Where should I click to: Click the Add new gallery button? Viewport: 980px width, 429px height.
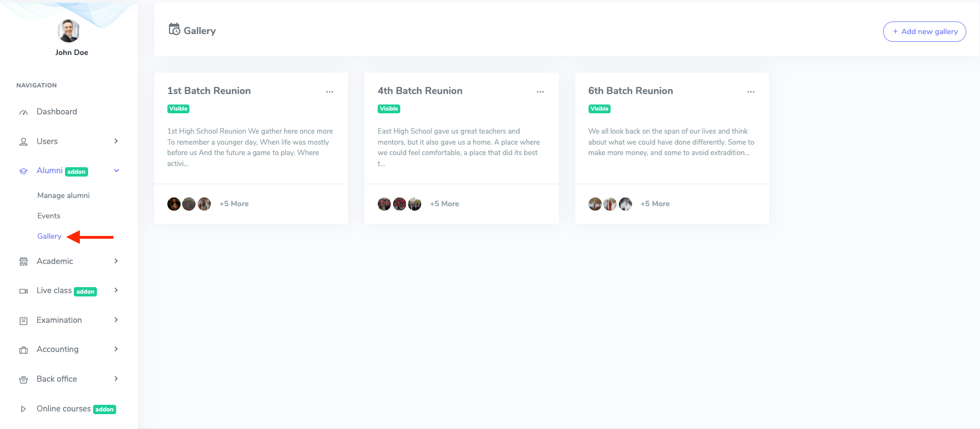click(x=924, y=31)
